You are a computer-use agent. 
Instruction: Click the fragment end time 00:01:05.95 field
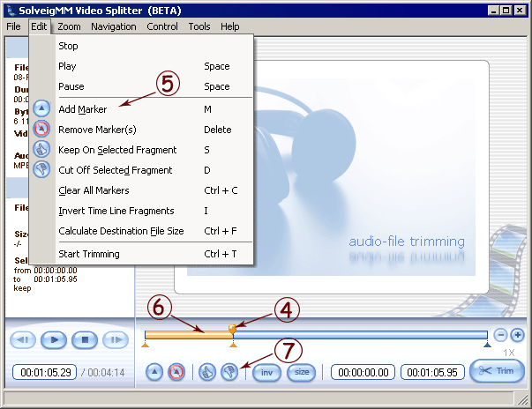click(x=432, y=372)
